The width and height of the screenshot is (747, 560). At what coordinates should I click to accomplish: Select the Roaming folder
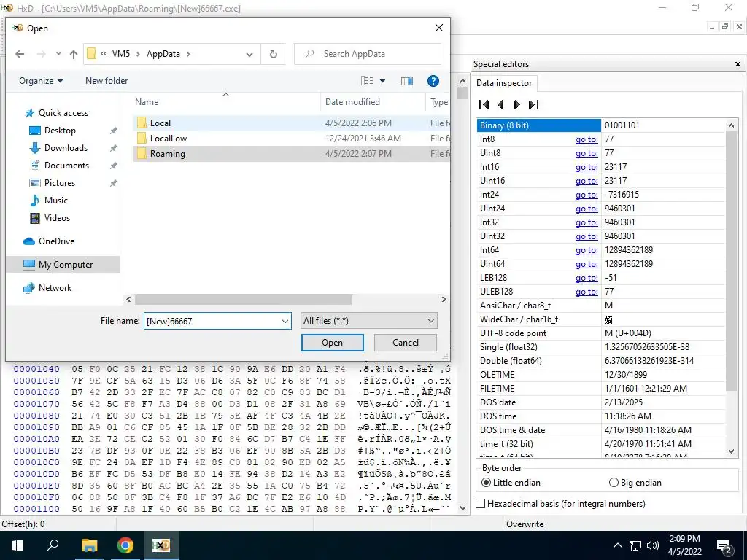(x=290, y=153)
